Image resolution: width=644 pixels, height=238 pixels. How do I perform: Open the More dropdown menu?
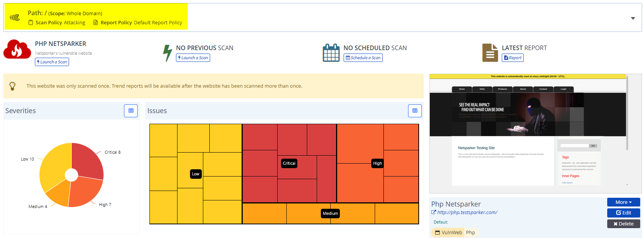[624, 202]
